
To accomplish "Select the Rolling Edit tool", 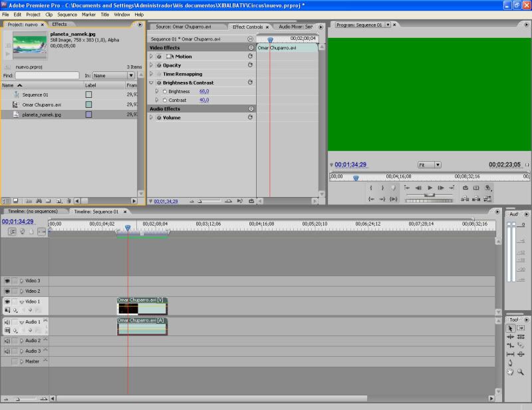I will [521, 337].
